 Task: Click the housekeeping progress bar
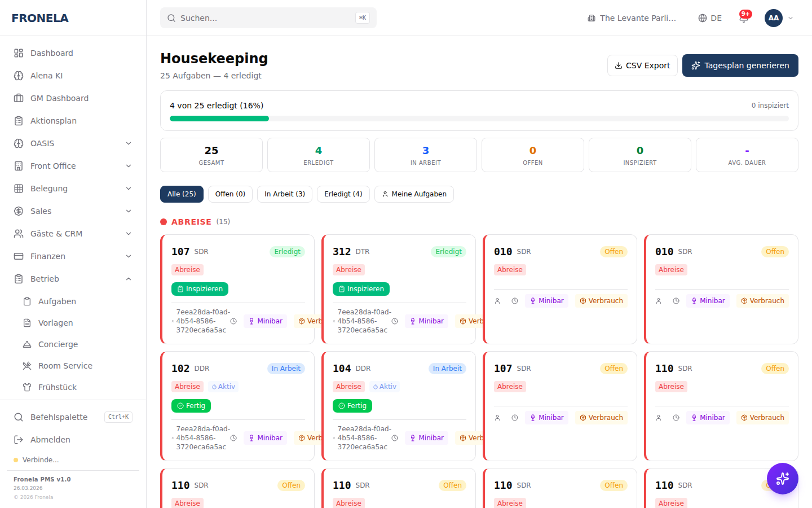click(x=479, y=119)
